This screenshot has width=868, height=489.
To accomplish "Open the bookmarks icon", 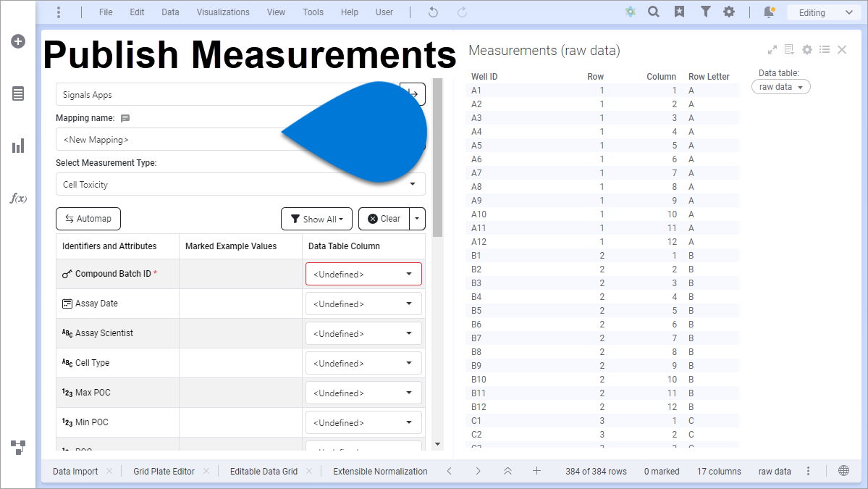I will 679,12.
